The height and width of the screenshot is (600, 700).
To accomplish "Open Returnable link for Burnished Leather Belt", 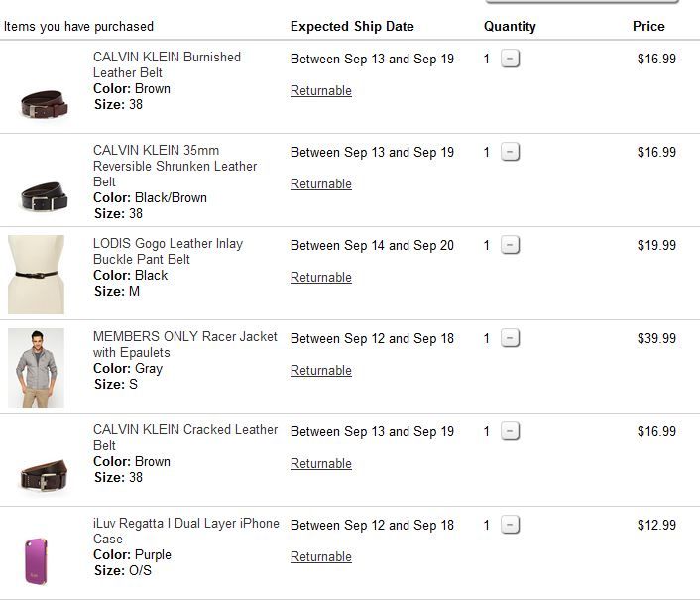I will tap(320, 91).
